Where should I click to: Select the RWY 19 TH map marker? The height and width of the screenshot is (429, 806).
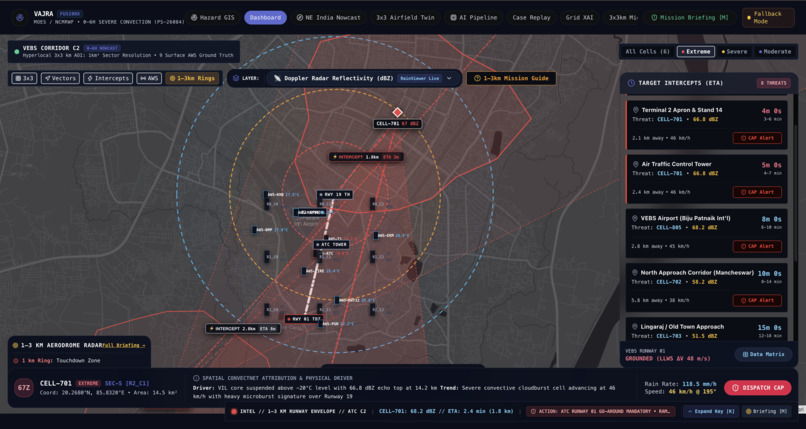pos(335,195)
